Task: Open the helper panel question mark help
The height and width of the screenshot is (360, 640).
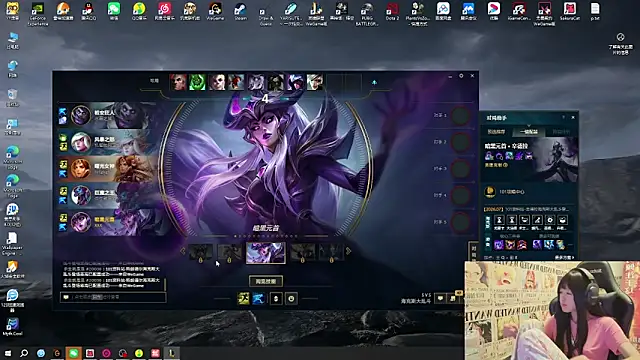Action: [x=563, y=118]
